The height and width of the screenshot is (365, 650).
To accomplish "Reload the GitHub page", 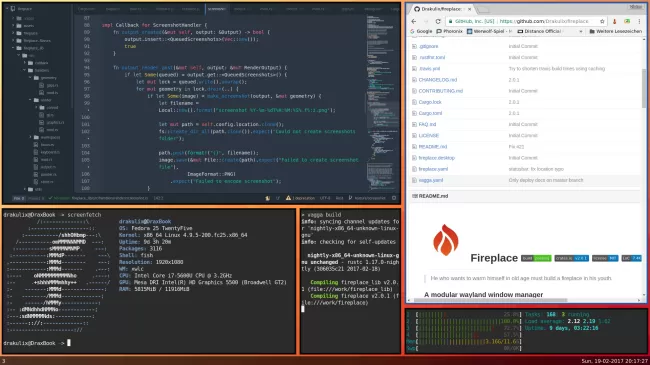I will [x=438, y=21].
